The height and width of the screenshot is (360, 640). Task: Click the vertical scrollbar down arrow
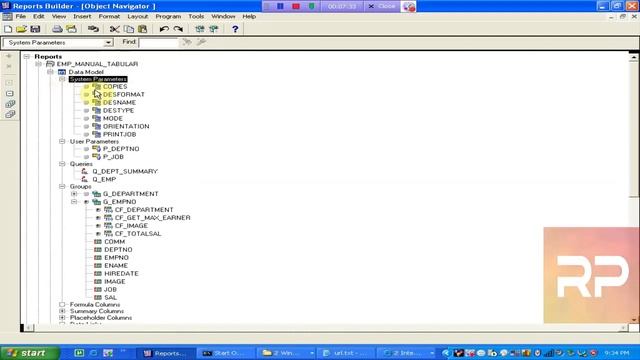(x=633, y=320)
